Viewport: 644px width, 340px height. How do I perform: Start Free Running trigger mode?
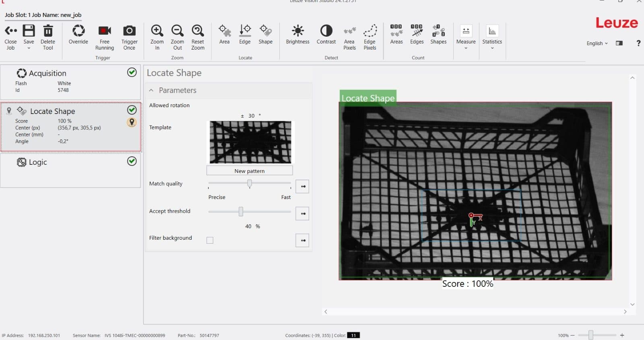(x=105, y=31)
